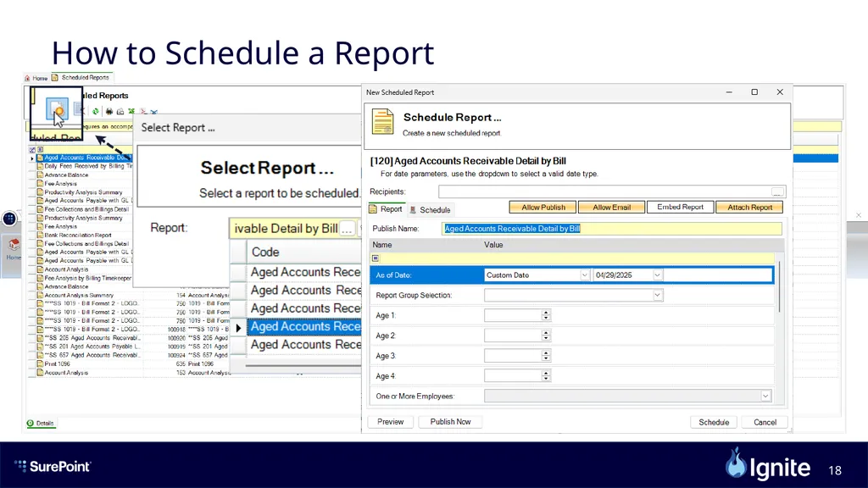Toggle the Embed Report option
The height and width of the screenshot is (488, 868).
(x=681, y=208)
